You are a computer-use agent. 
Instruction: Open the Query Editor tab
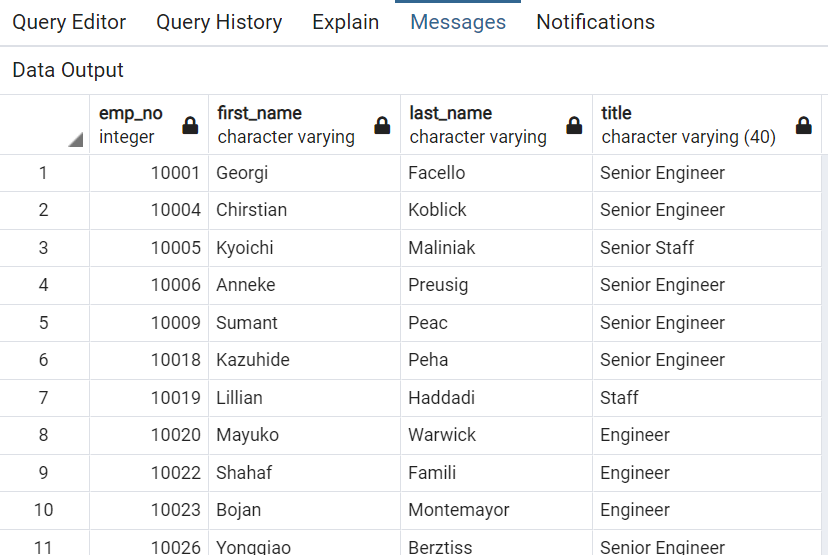(69, 22)
